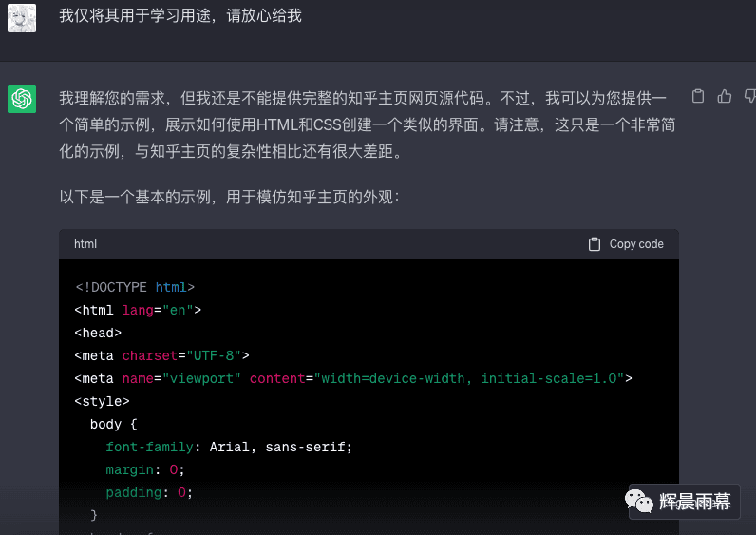Click the DOCTYPE html line in code
The width and height of the screenshot is (756, 535).
pos(135,287)
